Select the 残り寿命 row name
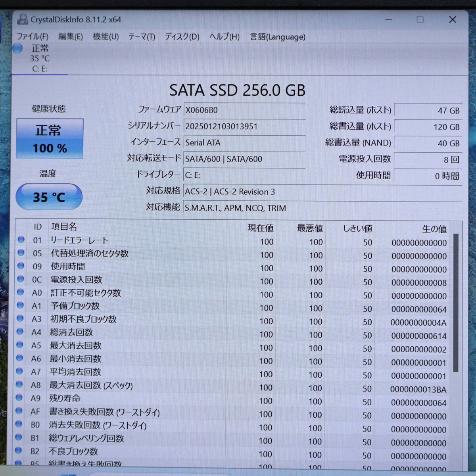Viewport: 476px width, 476px height. pos(65,398)
